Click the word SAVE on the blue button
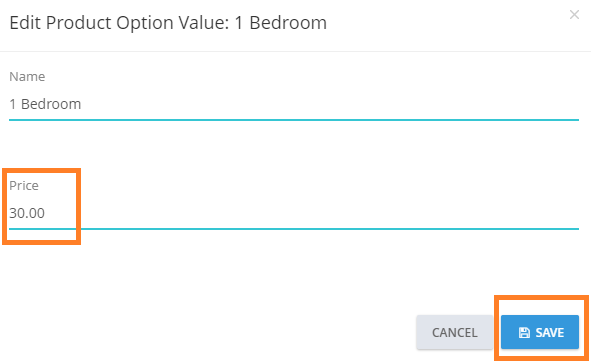The height and width of the screenshot is (363, 591). tap(550, 332)
